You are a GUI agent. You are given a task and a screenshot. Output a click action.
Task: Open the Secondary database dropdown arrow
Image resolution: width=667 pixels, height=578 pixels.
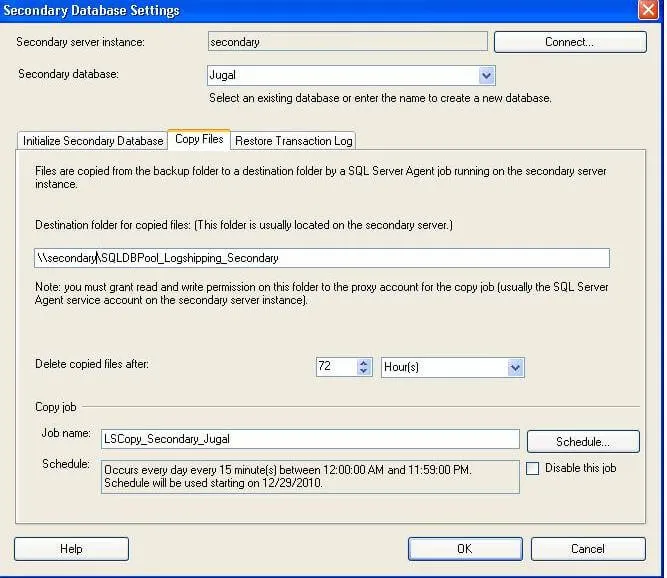pyautogui.click(x=486, y=76)
